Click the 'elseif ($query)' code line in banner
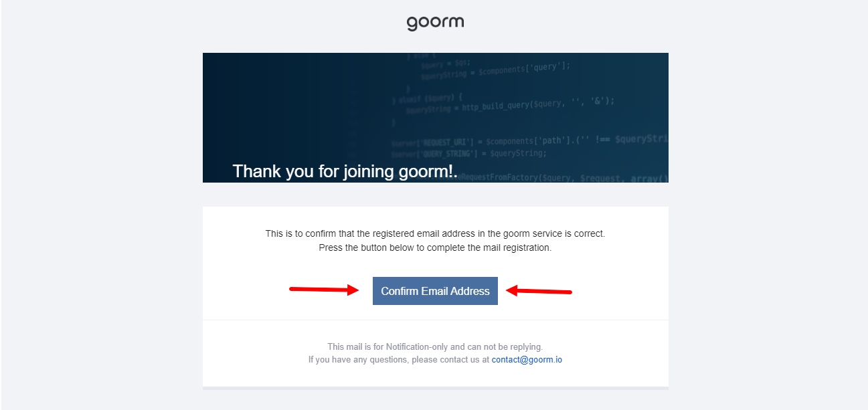The height and width of the screenshot is (410, 868). point(427,98)
